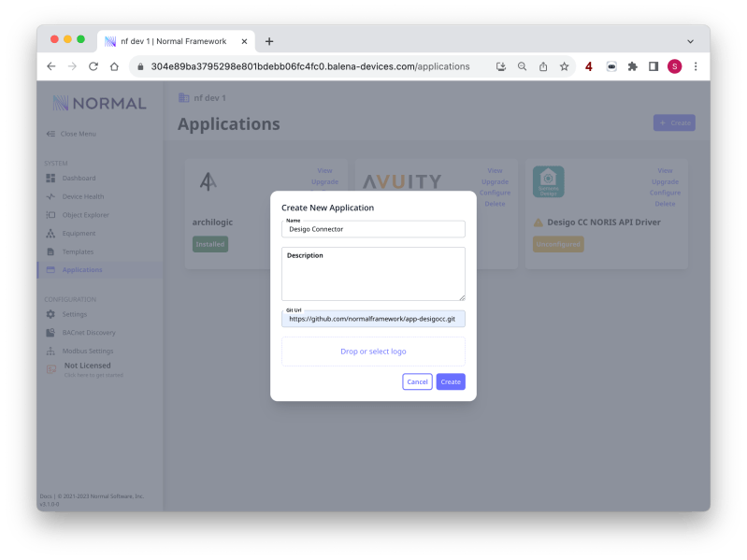Click the description textarea resize handle
This screenshot has height=560, width=747.
tap(462, 297)
